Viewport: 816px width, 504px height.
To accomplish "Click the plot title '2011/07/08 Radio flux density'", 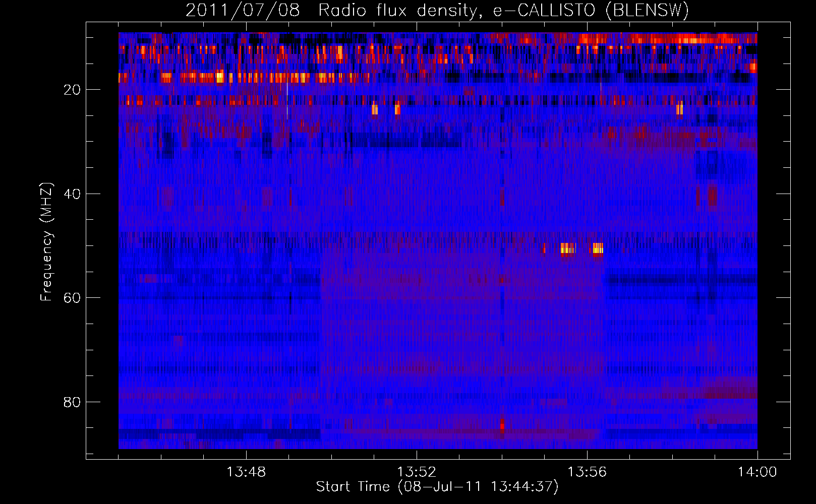I will (437, 10).
